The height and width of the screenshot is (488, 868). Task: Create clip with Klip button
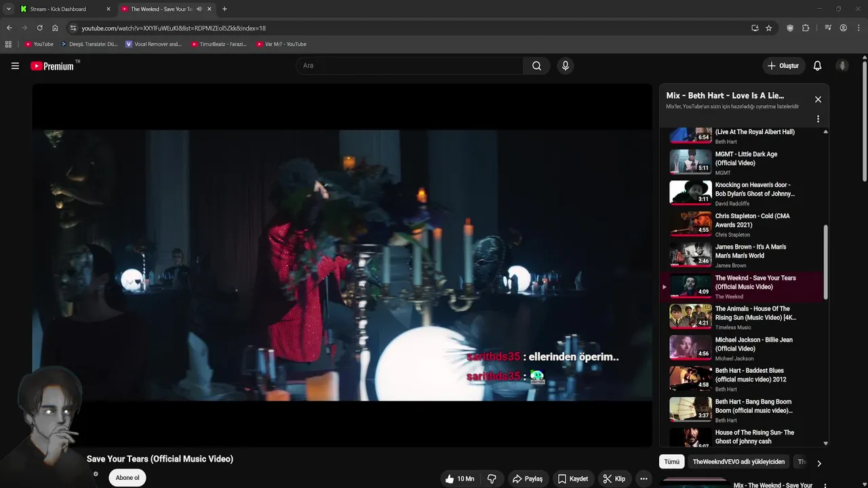coord(614,479)
